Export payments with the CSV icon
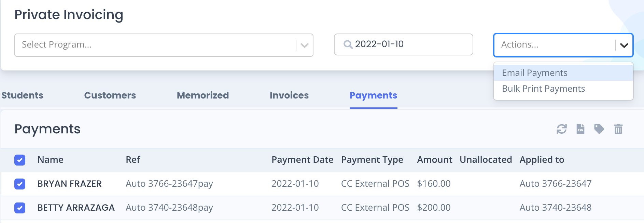The height and width of the screenshot is (223, 644). pyautogui.click(x=580, y=129)
